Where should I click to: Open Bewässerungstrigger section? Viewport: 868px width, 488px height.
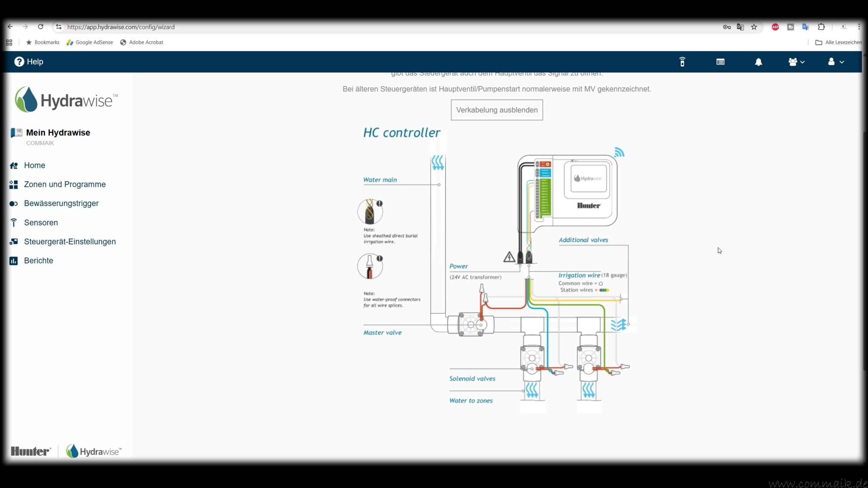coord(61,203)
